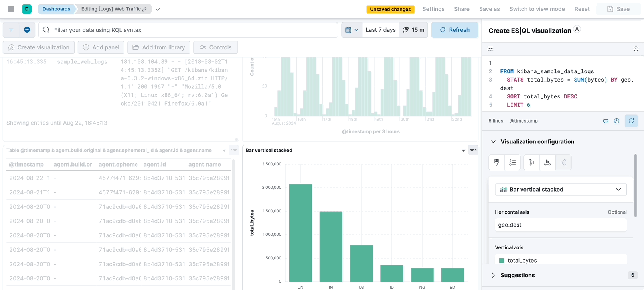Click the pencil icon beside Web Traffic title
This screenshot has width=644, height=290.
[x=144, y=9]
